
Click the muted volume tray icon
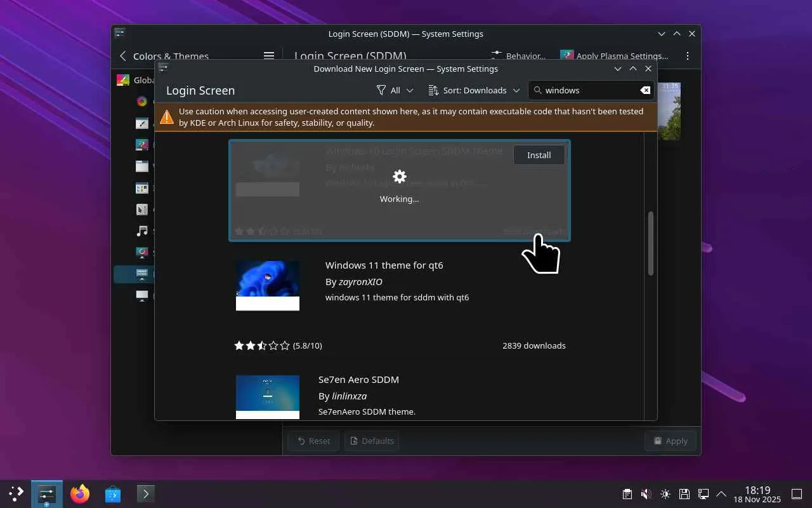[646, 494]
